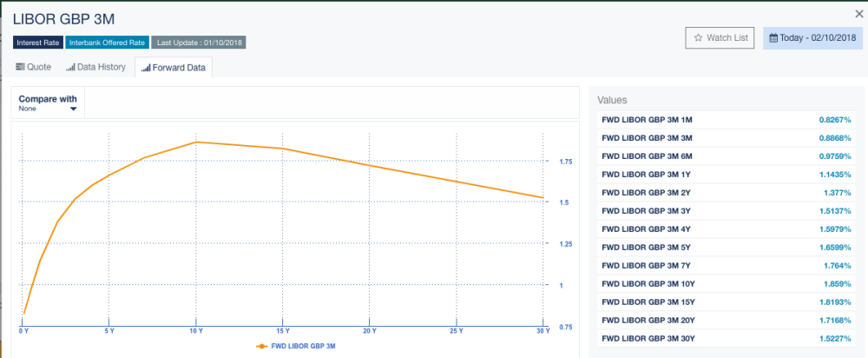
Task: Select the FWD LIBOR GBP 3M 1Y row
Action: point(727,175)
